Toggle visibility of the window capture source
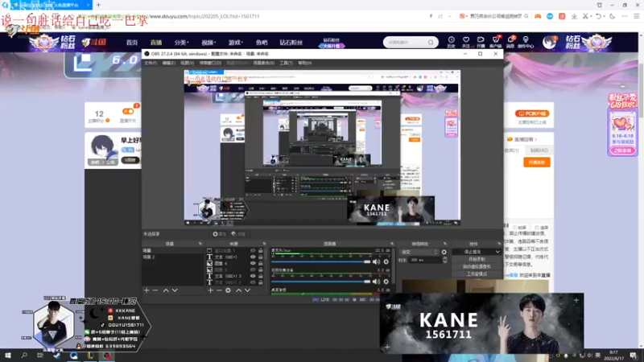This screenshot has height=362, width=644. click(253, 251)
